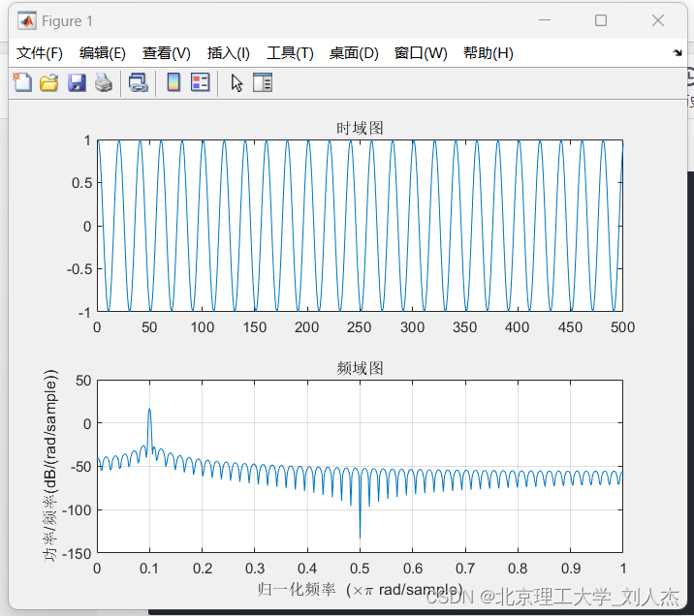The width and height of the screenshot is (694, 616).
Task: Open the 编辑(E) menu
Action: point(102,53)
